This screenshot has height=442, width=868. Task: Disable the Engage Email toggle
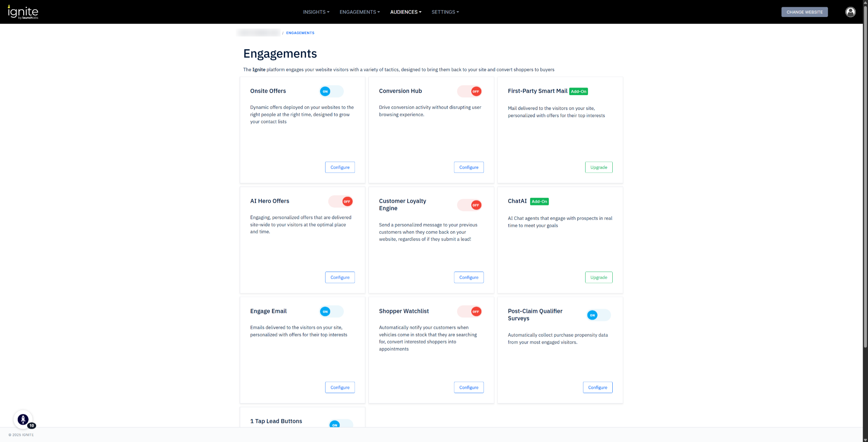(331, 312)
